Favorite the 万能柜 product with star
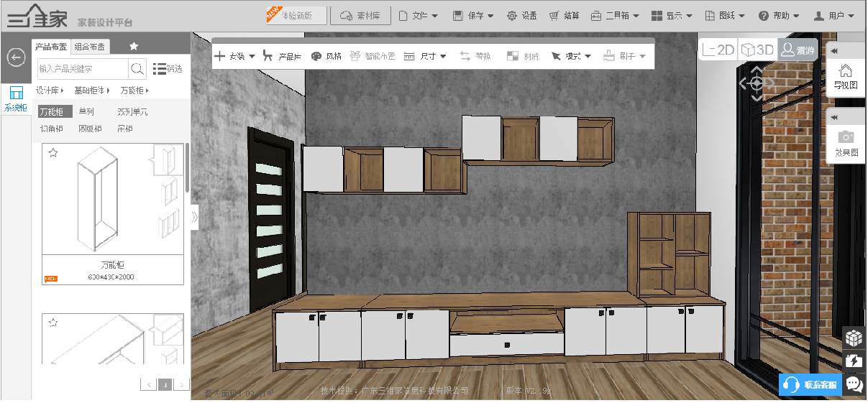This screenshot has width=868, height=403. [52, 153]
